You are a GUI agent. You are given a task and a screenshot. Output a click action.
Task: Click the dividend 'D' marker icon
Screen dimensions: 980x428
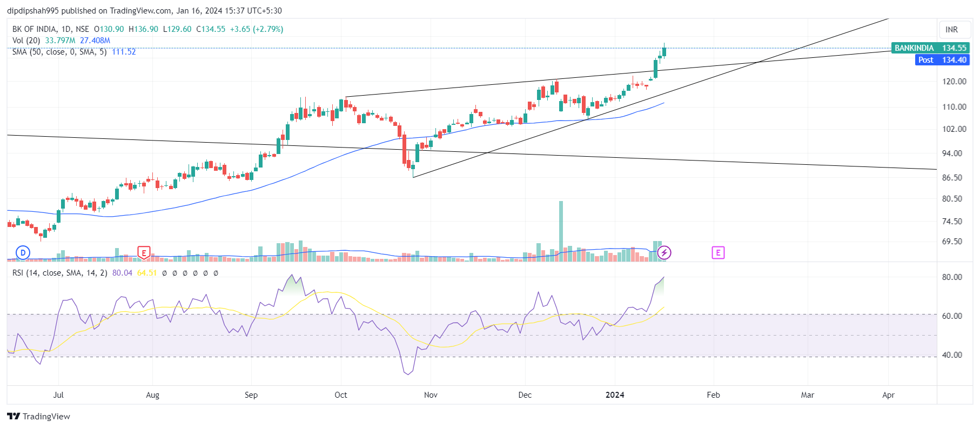pos(23,252)
